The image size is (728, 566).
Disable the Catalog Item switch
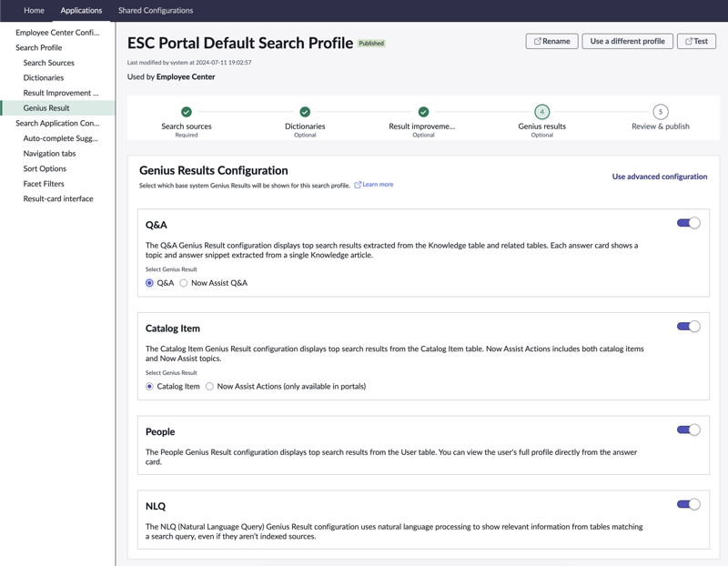click(689, 327)
